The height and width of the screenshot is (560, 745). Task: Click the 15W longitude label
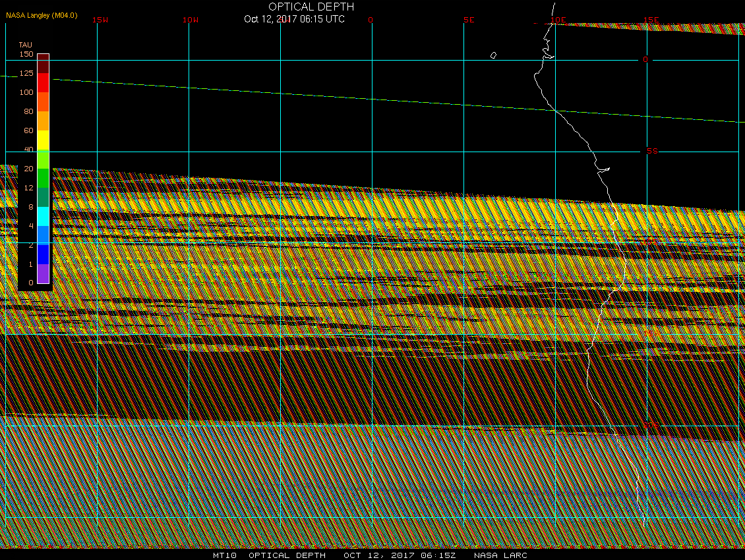click(x=100, y=20)
